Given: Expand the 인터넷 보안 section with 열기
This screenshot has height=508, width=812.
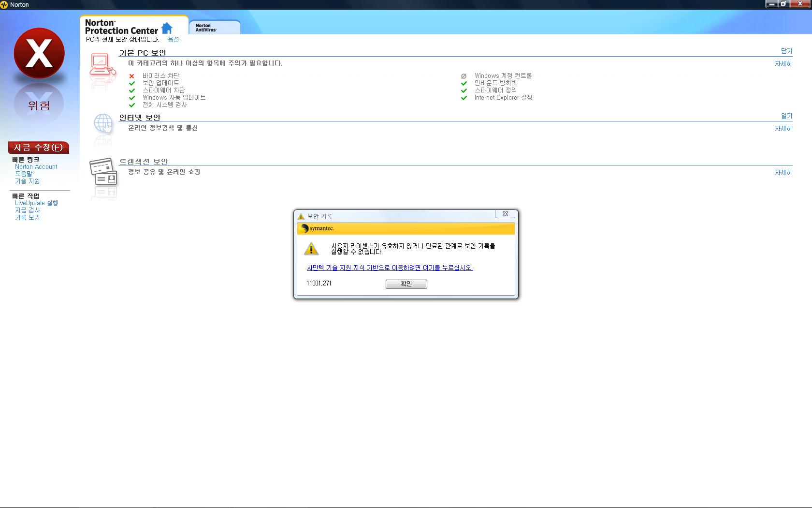Looking at the screenshot, I should [x=786, y=116].
